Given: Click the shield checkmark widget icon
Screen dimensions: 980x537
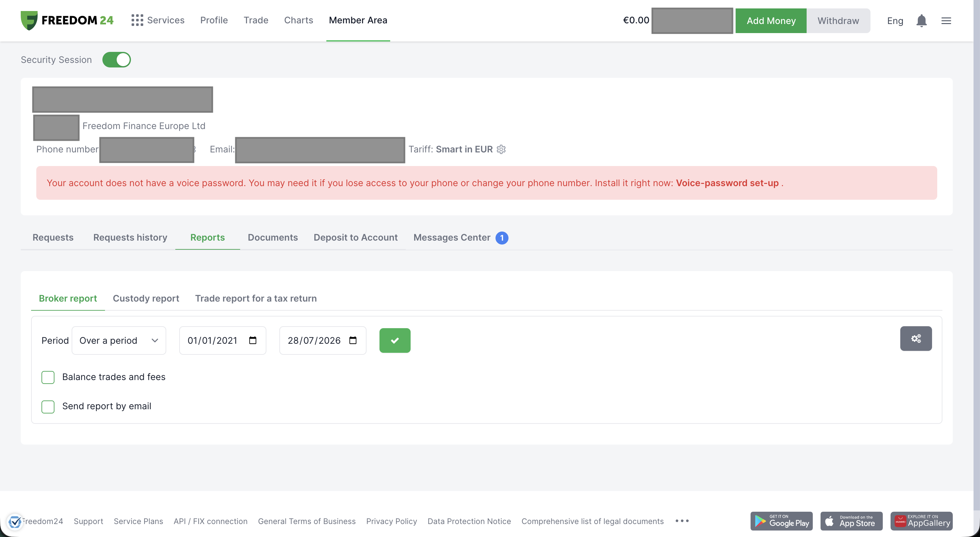Looking at the screenshot, I should (x=15, y=521).
